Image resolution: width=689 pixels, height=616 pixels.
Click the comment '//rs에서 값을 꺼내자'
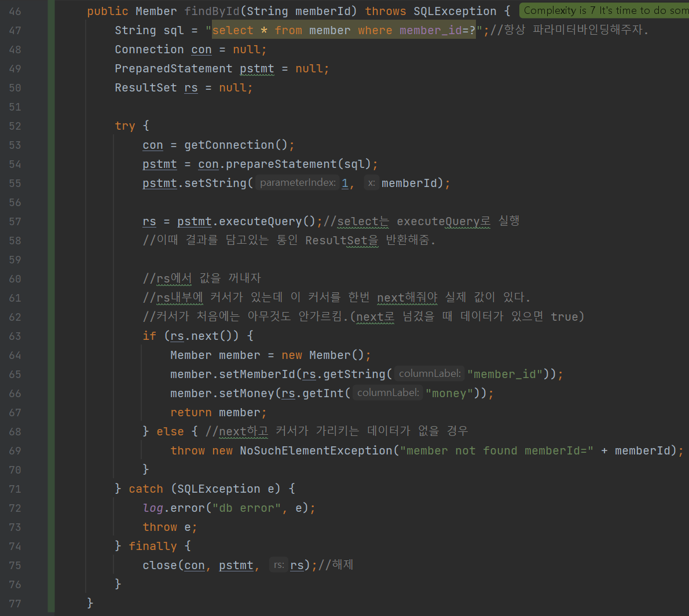tap(201, 278)
